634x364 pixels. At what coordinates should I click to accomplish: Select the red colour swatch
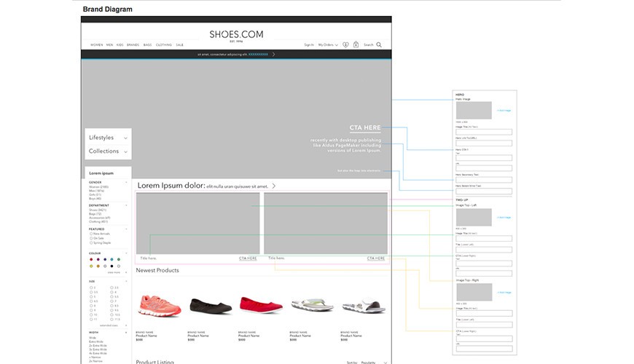tap(91, 259)
